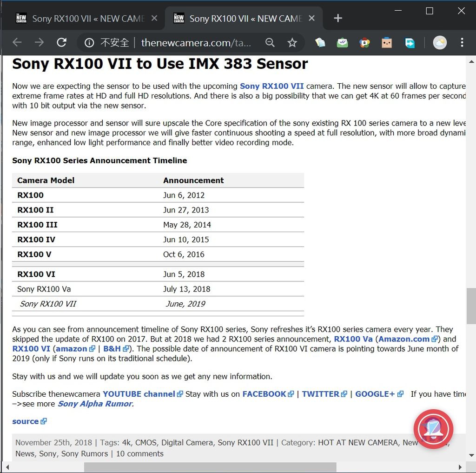Screen dimensions: 476x473
Task: Open the Sony RX100 VII link in the paragraph
Action: 271,86
